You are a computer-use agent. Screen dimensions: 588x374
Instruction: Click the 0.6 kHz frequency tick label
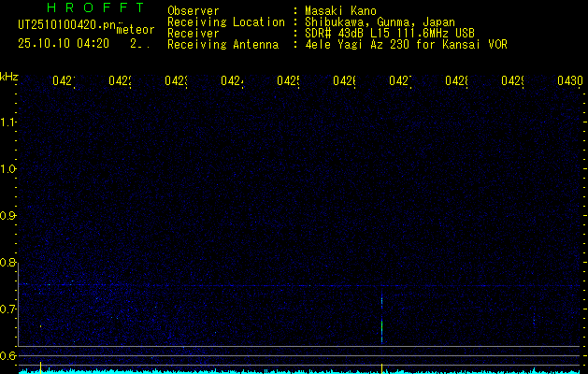(8, 355)
